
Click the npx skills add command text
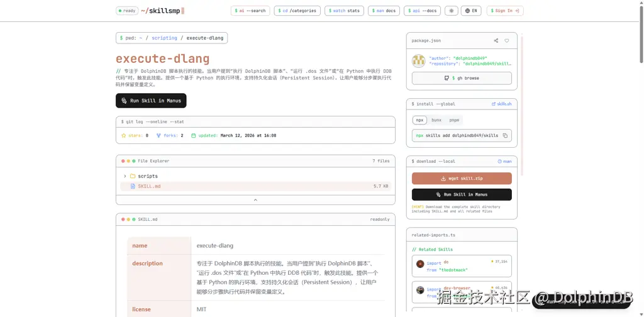[x=457, y=135]
